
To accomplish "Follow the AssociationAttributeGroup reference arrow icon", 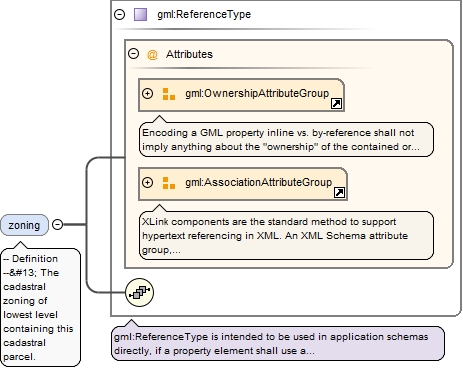I will (x=339, y=192).
